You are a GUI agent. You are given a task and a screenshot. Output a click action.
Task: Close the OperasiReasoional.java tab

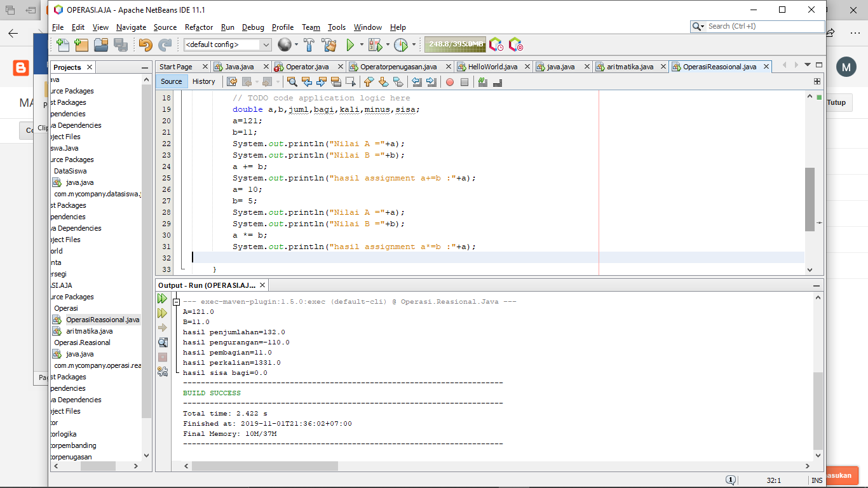click(766, 67)
